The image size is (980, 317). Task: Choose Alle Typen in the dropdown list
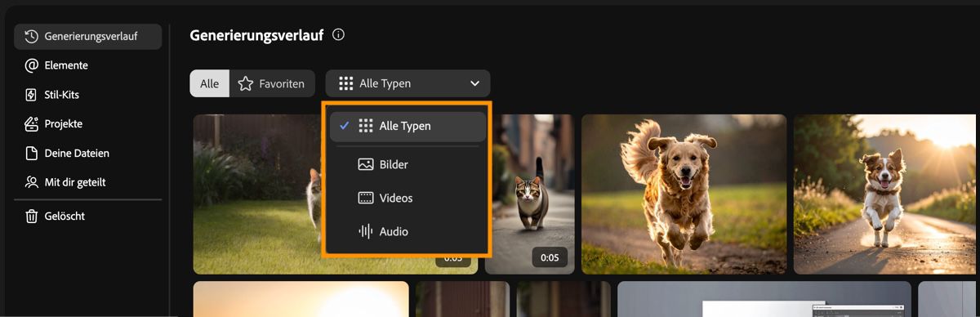tap(408, 126)
